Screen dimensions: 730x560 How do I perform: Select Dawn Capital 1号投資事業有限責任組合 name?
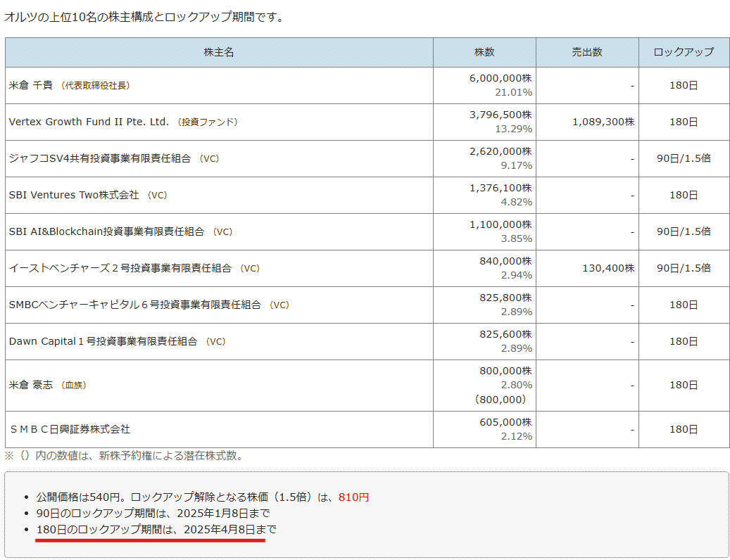click(x=103, y=341)
